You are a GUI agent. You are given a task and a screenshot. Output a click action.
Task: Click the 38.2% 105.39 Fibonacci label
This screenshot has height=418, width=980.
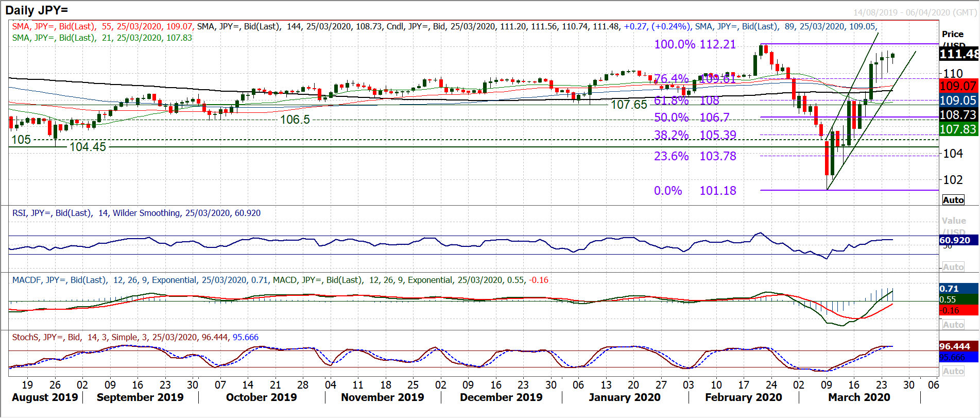pyautogui.click(x=695, y=135)
